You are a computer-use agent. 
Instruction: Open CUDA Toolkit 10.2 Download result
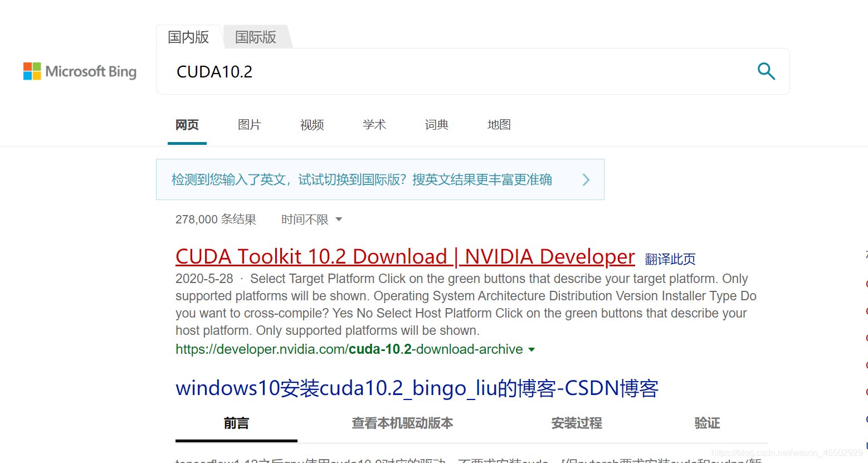pyautogui.click(x=405, y=256)
